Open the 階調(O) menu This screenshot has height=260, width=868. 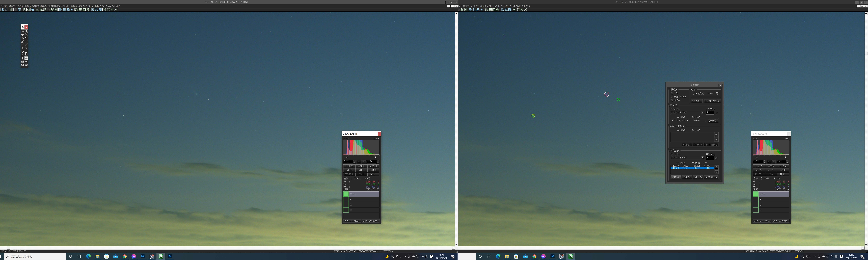pyautogui.click(x=44, y=6)
